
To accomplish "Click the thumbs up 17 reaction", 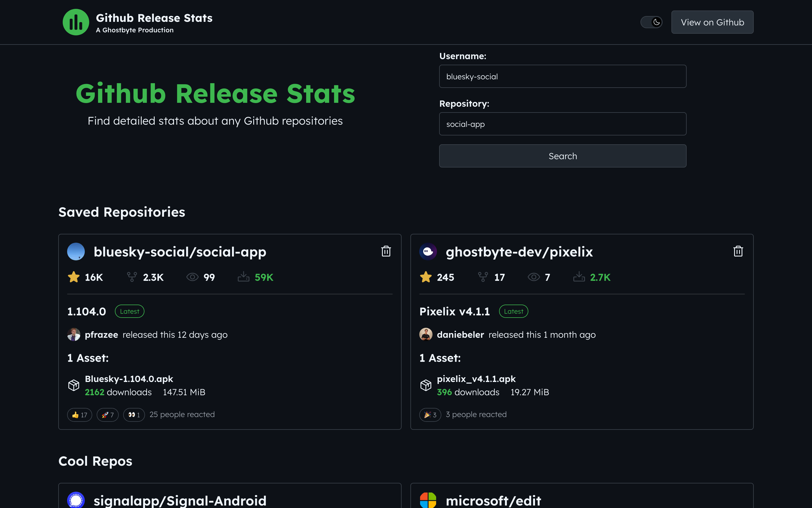I will (80, 415).
